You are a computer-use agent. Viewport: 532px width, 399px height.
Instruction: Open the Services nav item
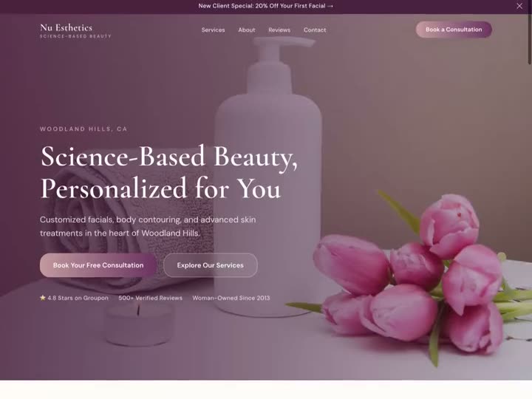(x=213, y=30)
